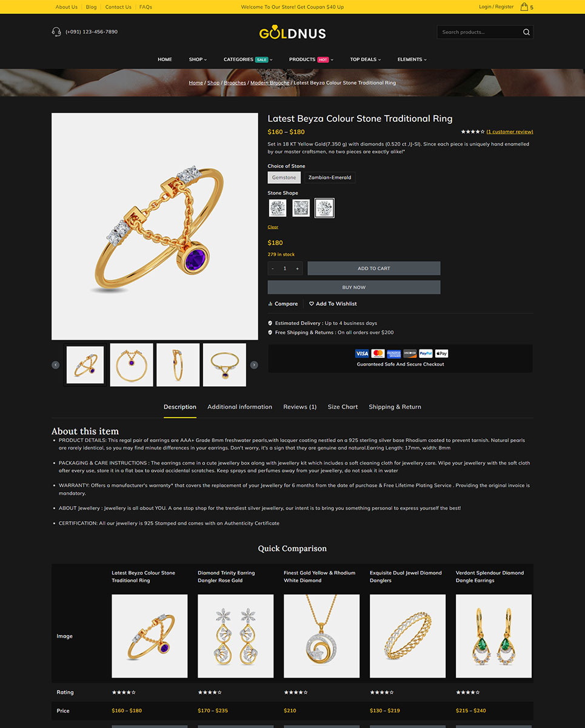Click the search magnifier icon
This screenshot has width=585, height=728.
pyautogui.click(x=526, y=32)
